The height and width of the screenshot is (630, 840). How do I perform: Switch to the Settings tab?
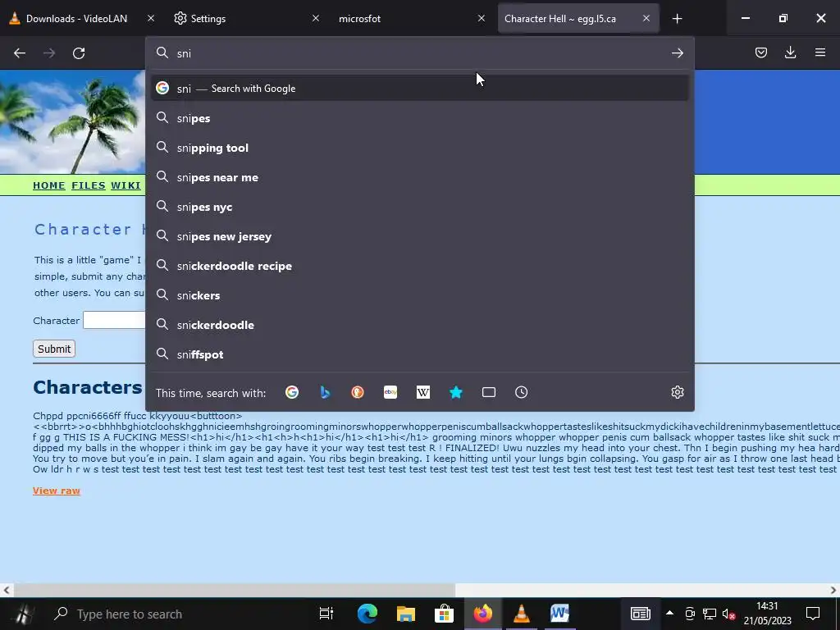tap(241, 19)
